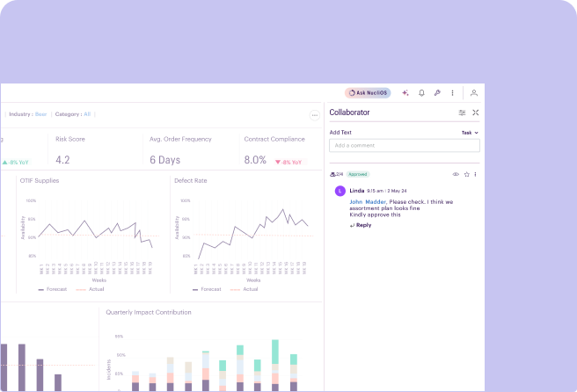Open the notifications bell
The height and width of the screenshot is (392, 577).
[421, 93]
